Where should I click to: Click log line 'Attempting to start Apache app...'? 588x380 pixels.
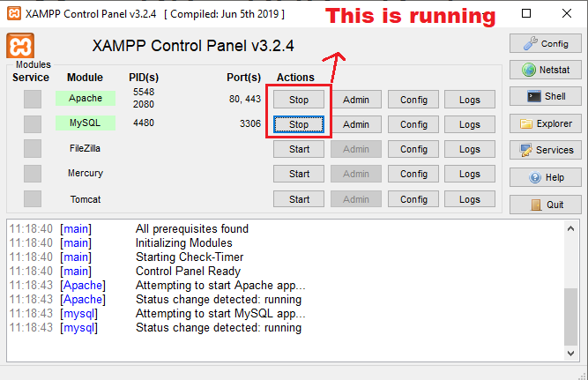(x=220, y=286)
